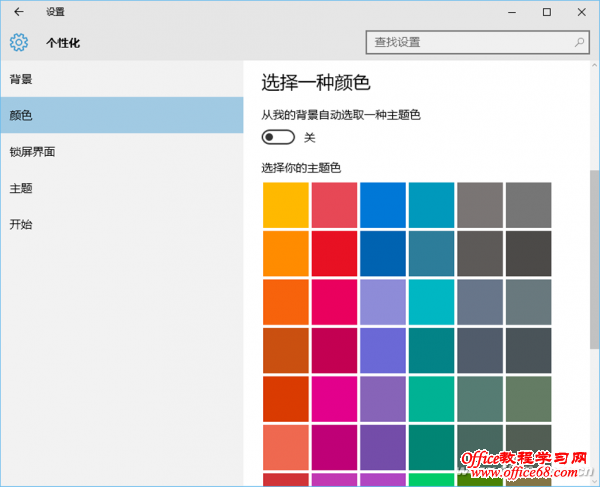The width and height of the screenshot is (600, 487).
Task: Pick the hot magenta swatch in fifth row
Action: [x=334, y=399]
